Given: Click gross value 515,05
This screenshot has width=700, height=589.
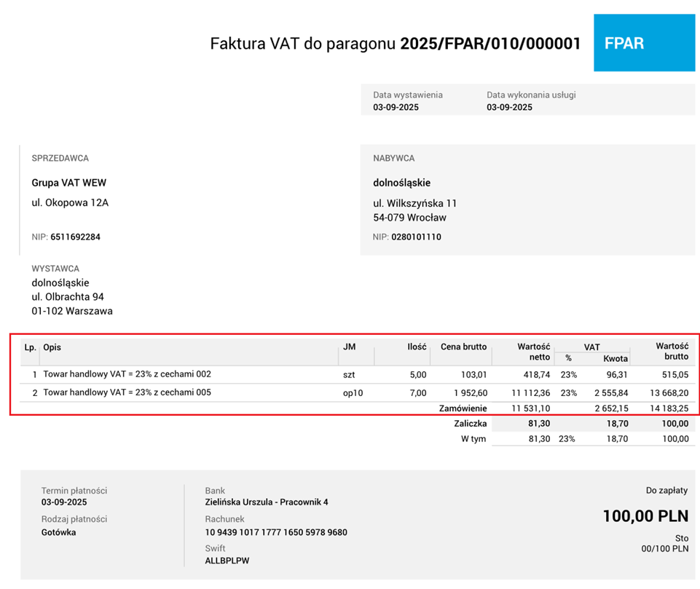Looking at the screenshot, I should 675,375.
